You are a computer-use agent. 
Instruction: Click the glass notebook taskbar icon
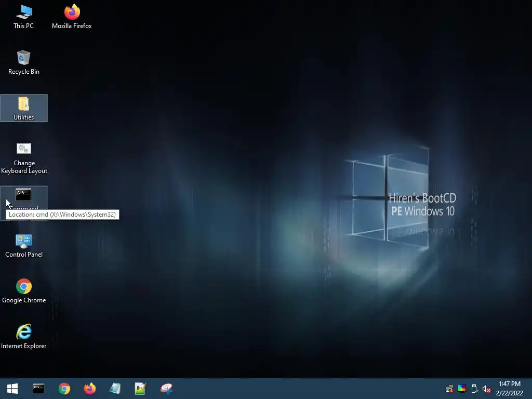115,389
